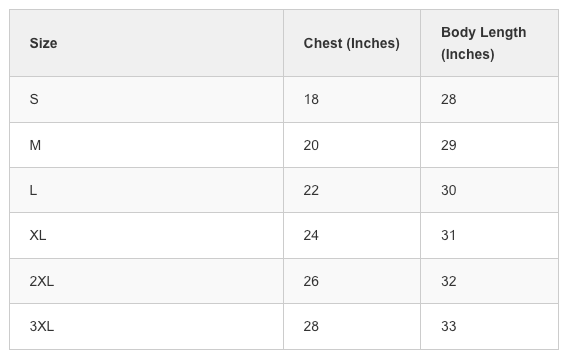Screen dimensions: 570x361
Task: Click chest value 22 for size L
Action: pyautogui.click(x=311, y=190)
